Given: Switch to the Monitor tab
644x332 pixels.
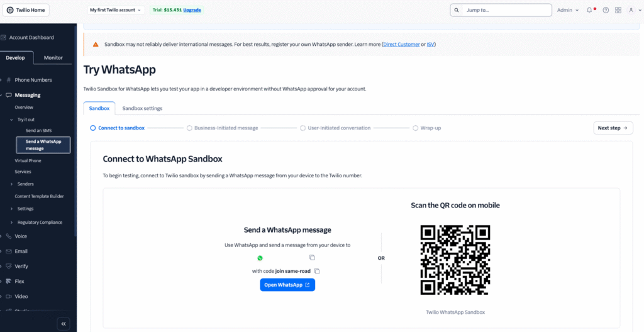Looking at the screenshot, I should [53, 57].
